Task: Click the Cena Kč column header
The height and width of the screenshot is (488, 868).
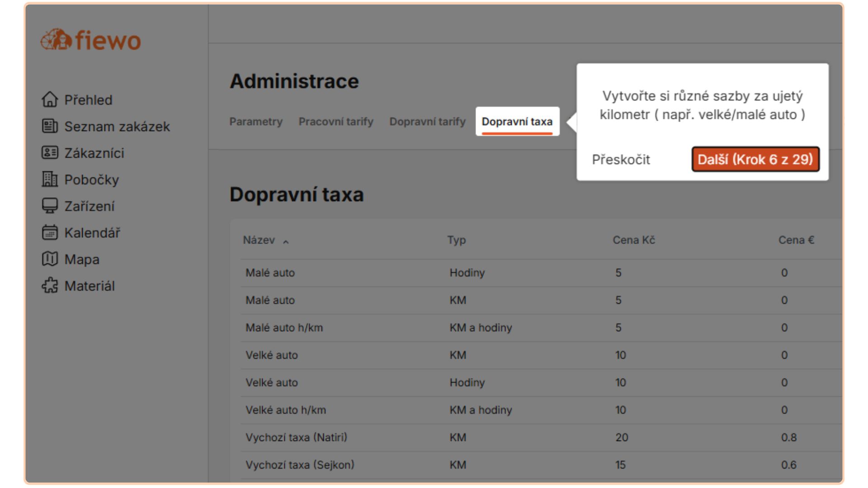Action: [x=633, y=240]
